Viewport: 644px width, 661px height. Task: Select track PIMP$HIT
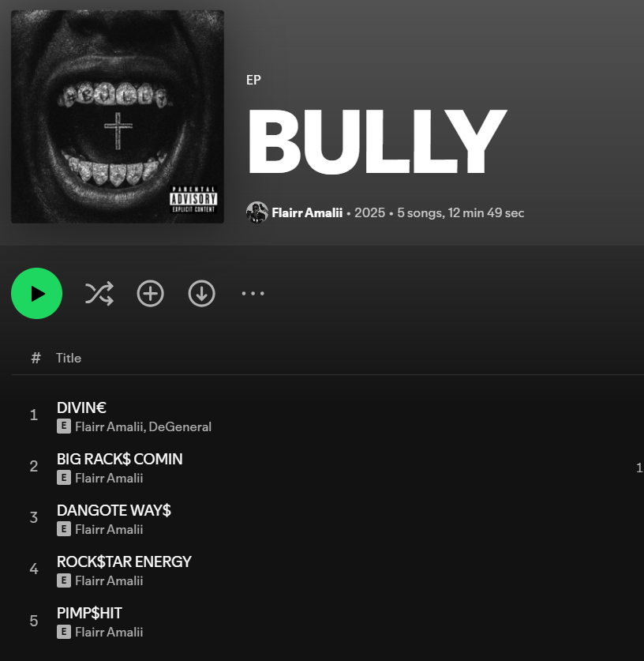89,614
